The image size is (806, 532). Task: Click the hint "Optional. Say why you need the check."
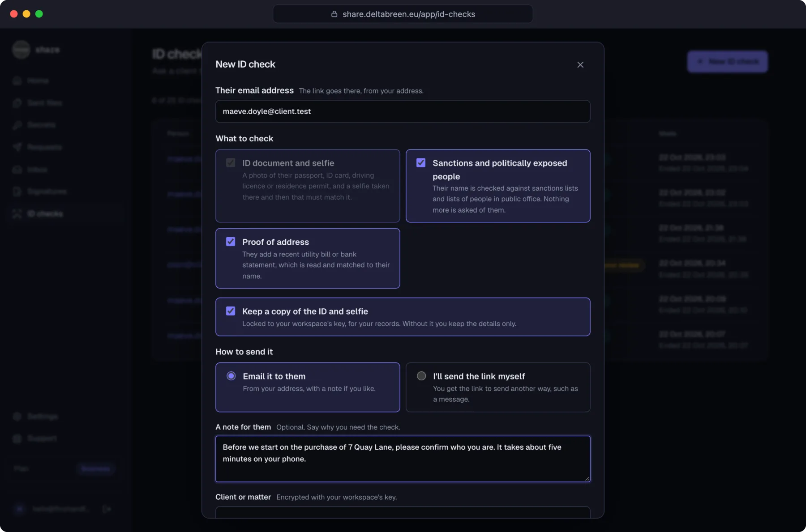point(338,427)
